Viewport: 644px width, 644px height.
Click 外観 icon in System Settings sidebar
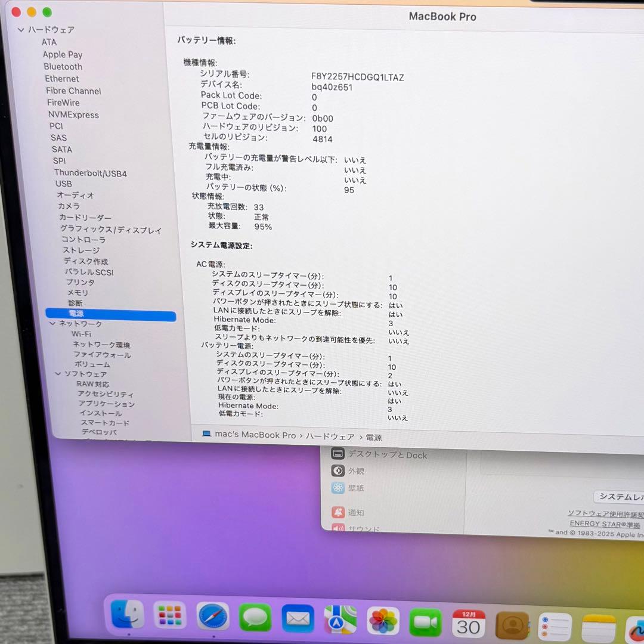click(338, 470)
